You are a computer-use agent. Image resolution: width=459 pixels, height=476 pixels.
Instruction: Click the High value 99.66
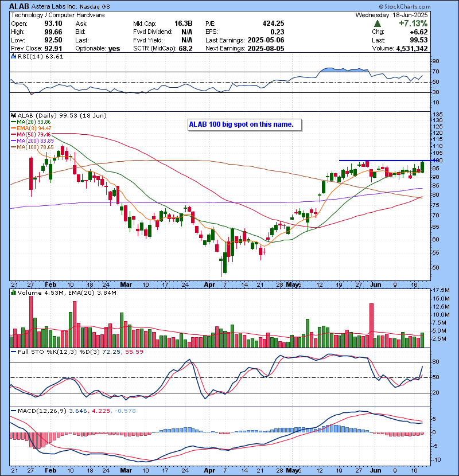click(x=53, y=32)
